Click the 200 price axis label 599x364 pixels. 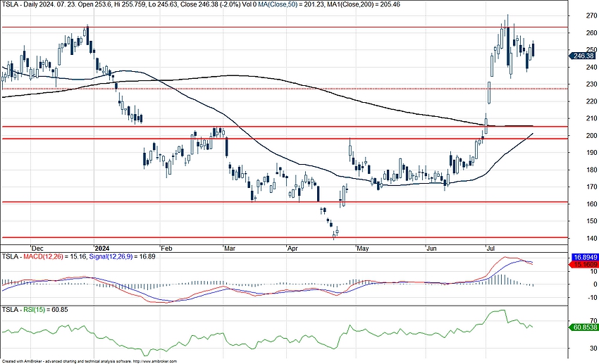pyautogui.click(x=592, y=135)
